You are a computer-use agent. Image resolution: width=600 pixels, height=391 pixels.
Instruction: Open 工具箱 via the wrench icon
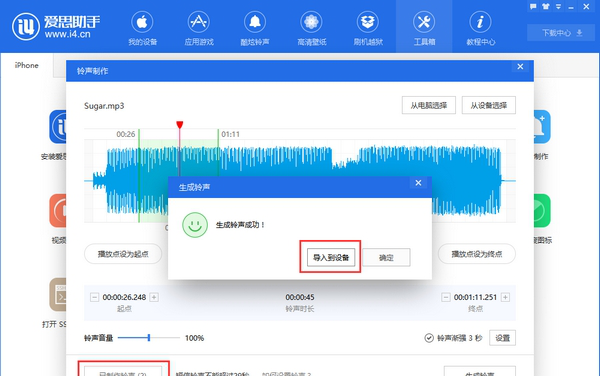pos(424,22)
